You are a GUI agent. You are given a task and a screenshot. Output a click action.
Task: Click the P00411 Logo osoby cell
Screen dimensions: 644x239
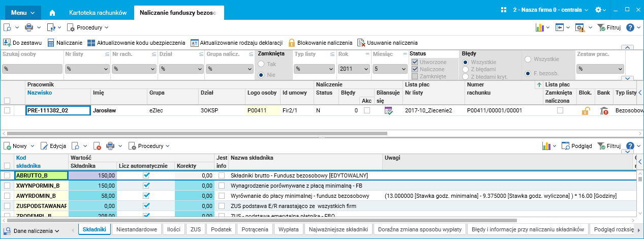click(262, 110)
